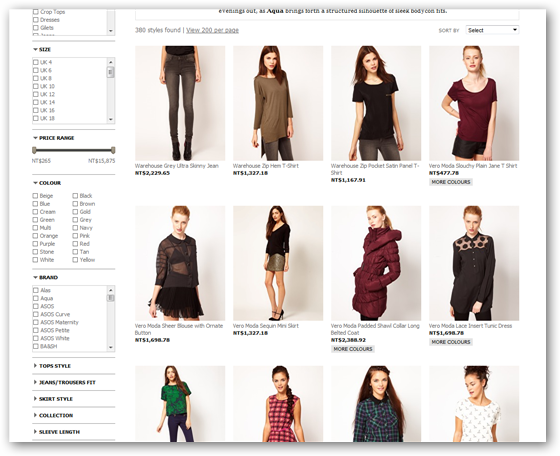Viewport: 560px width, 456px height.
Task: Collapse the SIZE filter section
Action: click(x=42, y=49)
